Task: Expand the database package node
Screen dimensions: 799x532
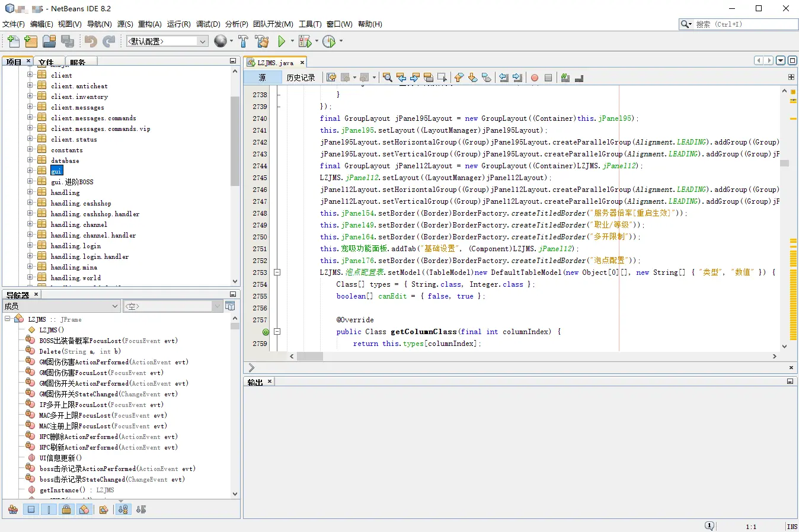Action: tap(30, 160)
